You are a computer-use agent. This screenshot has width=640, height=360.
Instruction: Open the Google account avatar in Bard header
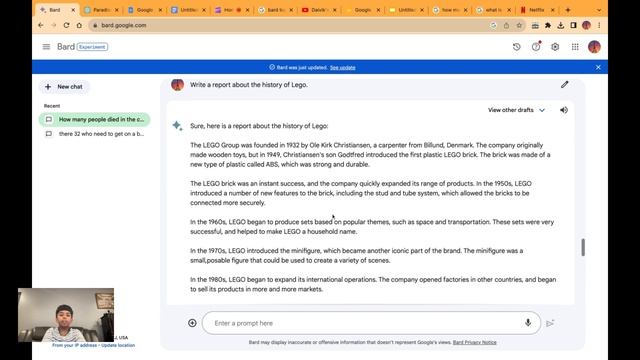[594, 47]
